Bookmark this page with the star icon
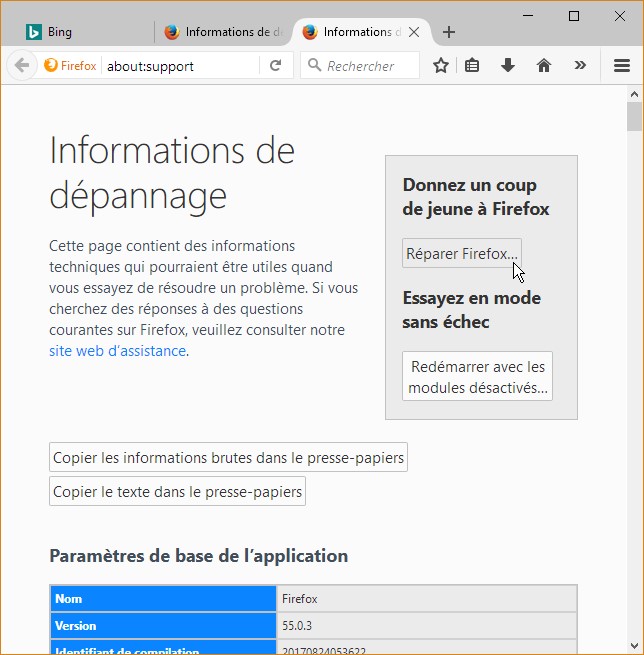Screen dimensions: 644x655 [x=441, y=66]
